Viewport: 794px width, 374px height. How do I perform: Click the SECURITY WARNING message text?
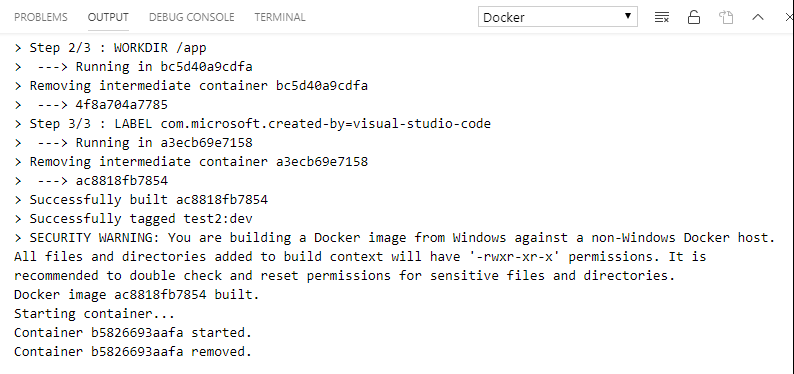point(395,257)
